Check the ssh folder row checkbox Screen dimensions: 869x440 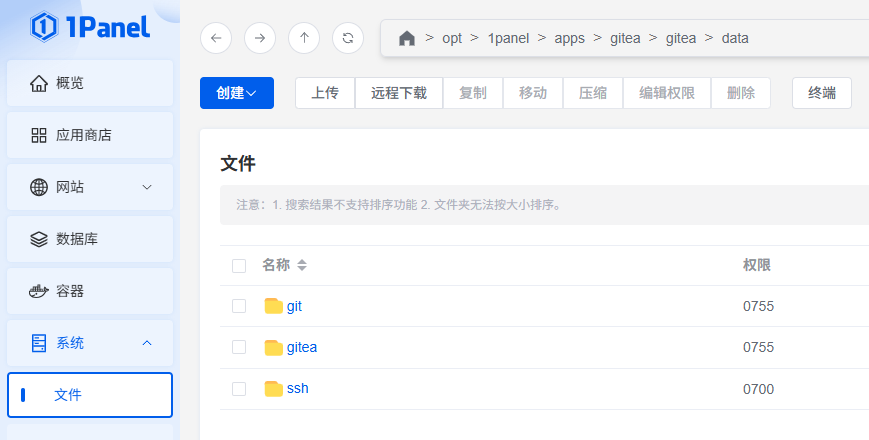[x=239, y=388]
